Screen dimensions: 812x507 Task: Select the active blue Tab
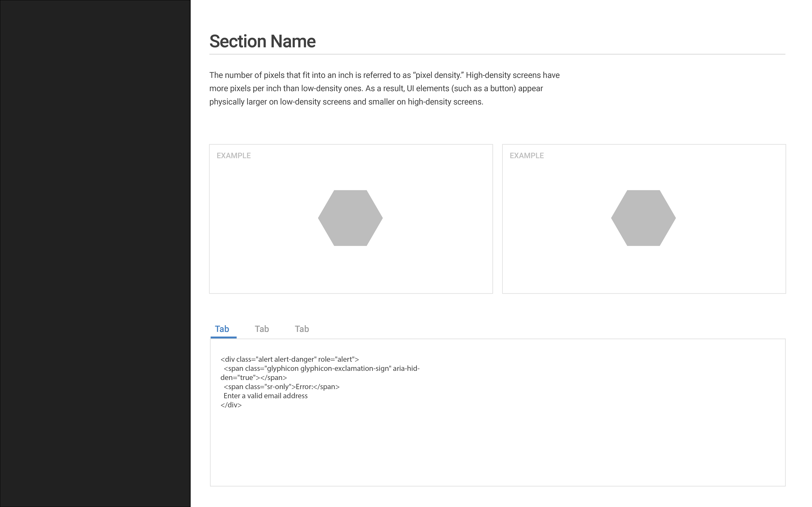(x=222, y=329)
